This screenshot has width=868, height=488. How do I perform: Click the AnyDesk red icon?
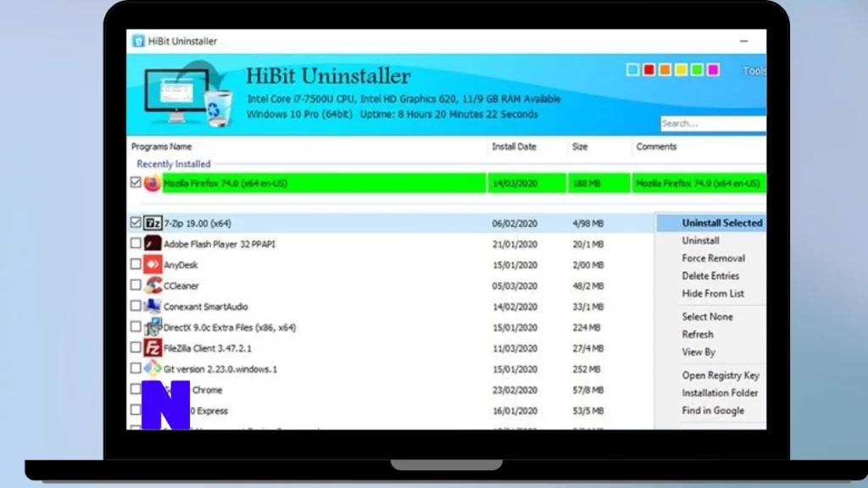[x=153, y=264]
